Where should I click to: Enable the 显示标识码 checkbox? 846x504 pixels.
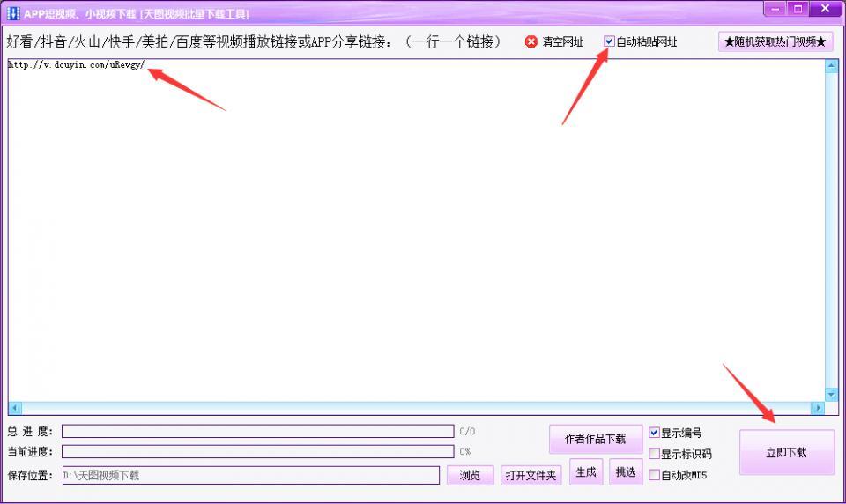pos(654,453)
